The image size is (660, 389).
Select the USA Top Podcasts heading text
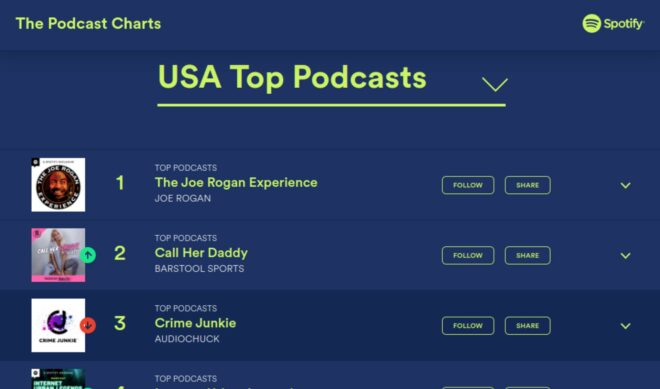pyautogui.click(x=292, y=78)
